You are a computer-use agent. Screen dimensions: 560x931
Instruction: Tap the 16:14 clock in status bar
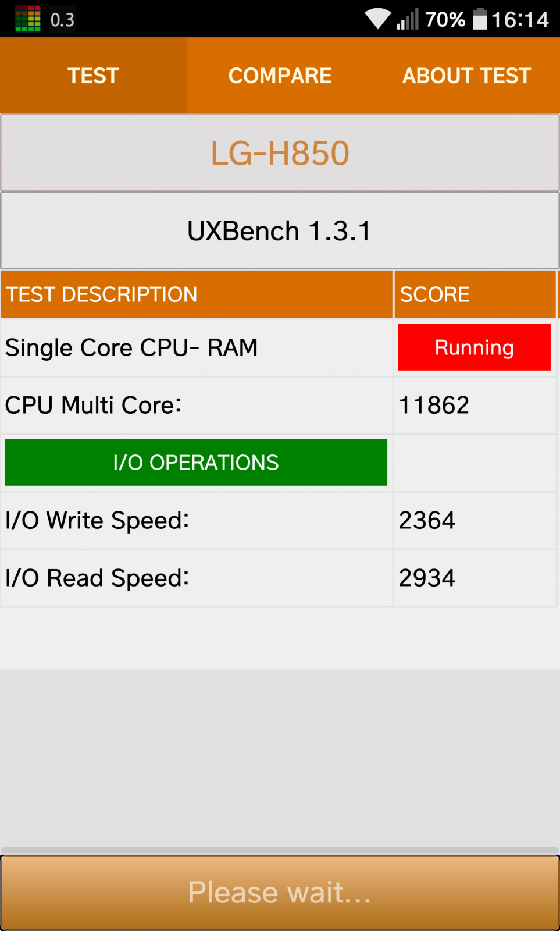point(520,20)
